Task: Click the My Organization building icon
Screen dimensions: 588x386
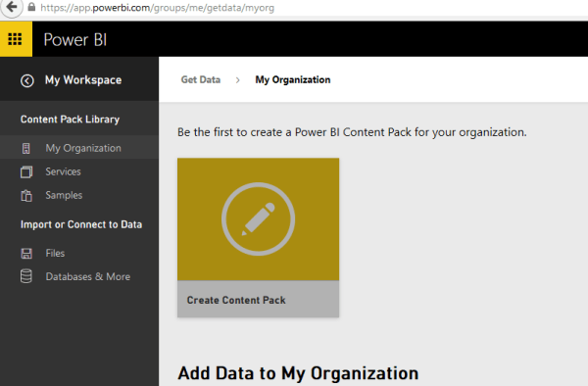Action: [x=25, y=148]
